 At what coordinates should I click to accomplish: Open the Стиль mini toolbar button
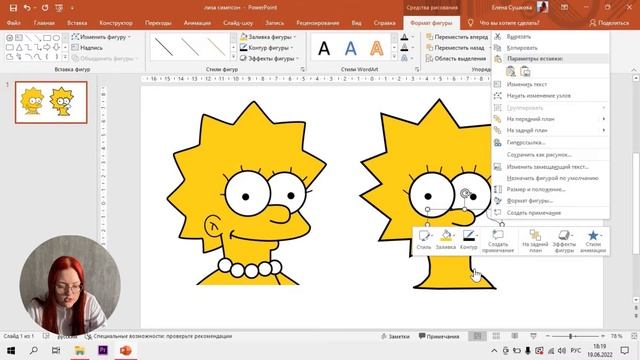pyautogui.click(x=424, y=240)
